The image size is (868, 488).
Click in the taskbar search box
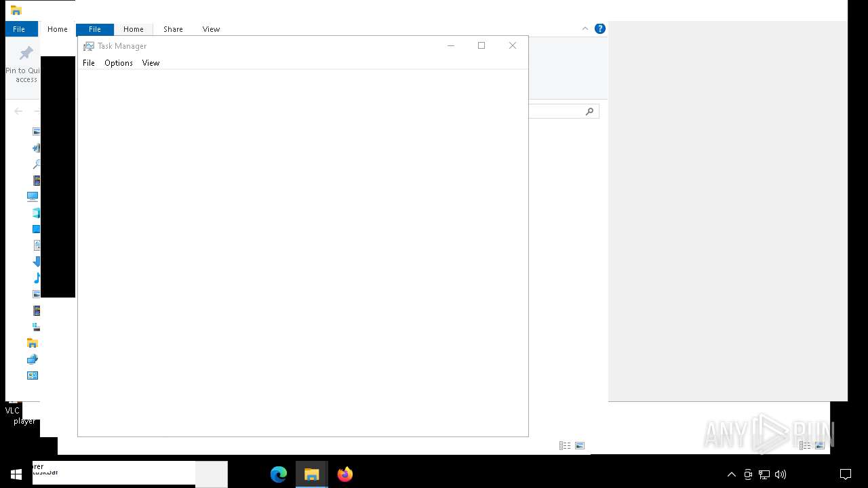tap(114, 473)
